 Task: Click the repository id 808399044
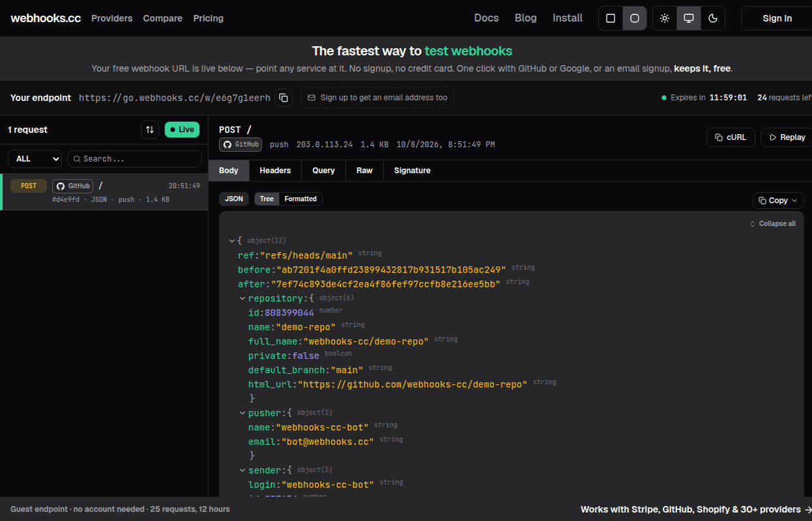[289, 313]
